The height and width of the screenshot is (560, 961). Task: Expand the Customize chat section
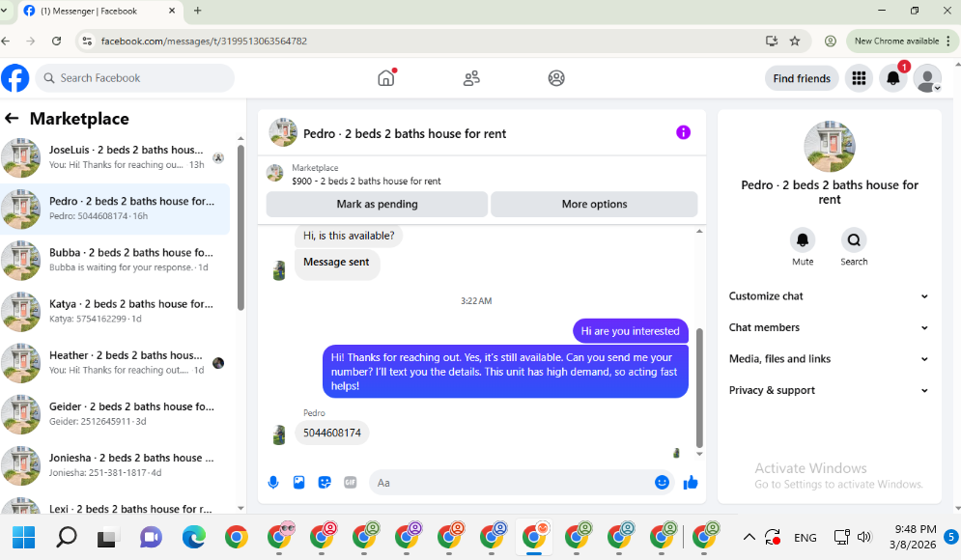point(829,295)
